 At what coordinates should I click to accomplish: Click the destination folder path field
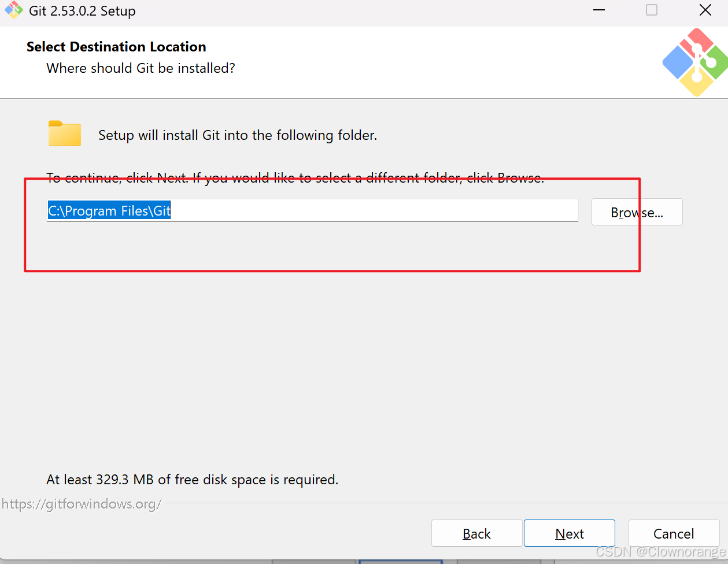coord(312,210)
